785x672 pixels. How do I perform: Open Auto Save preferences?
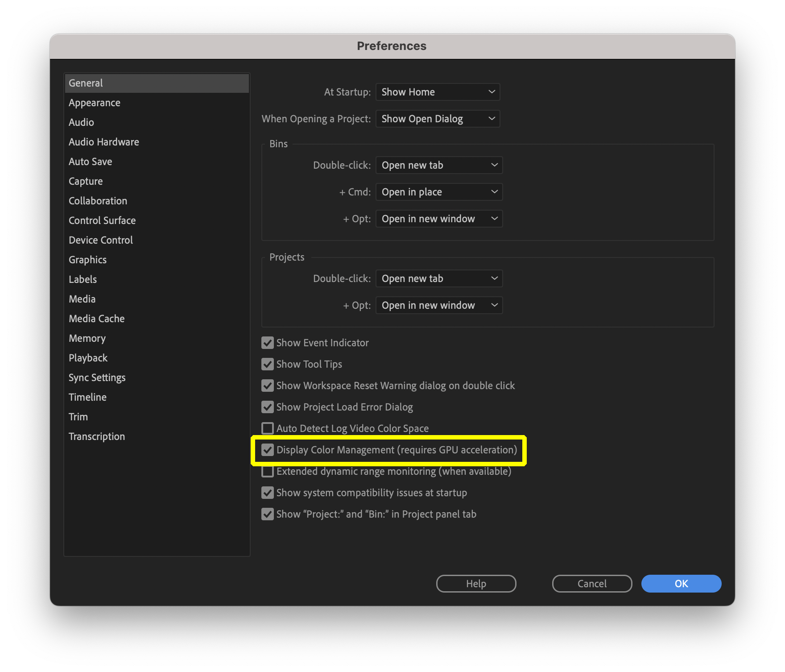tap(157, 162)
